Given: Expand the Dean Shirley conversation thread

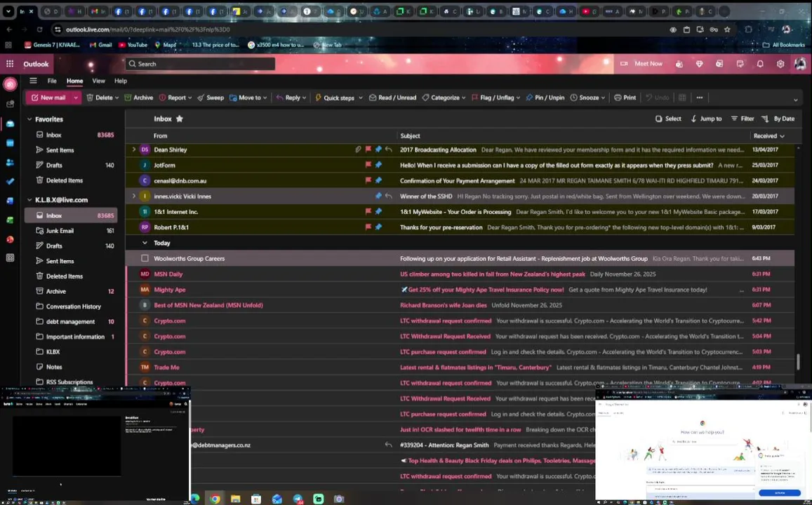Looking at the screenshot, I should coord(133,149).
